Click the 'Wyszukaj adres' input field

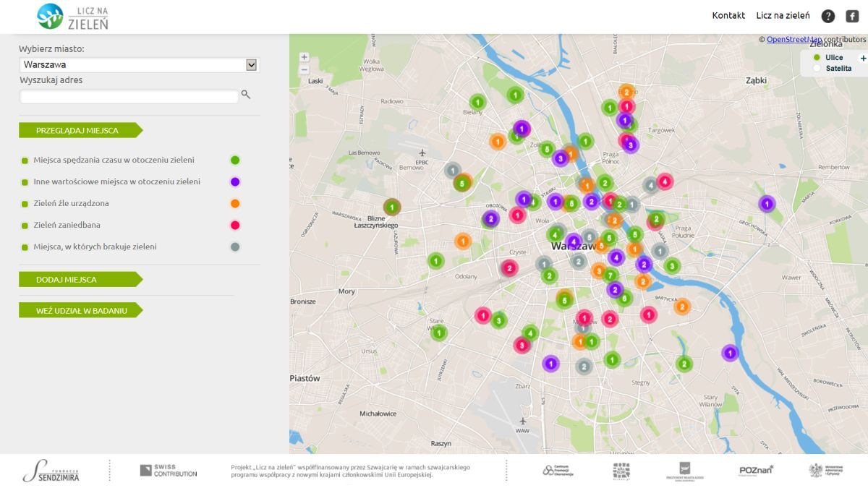[129, 96]
